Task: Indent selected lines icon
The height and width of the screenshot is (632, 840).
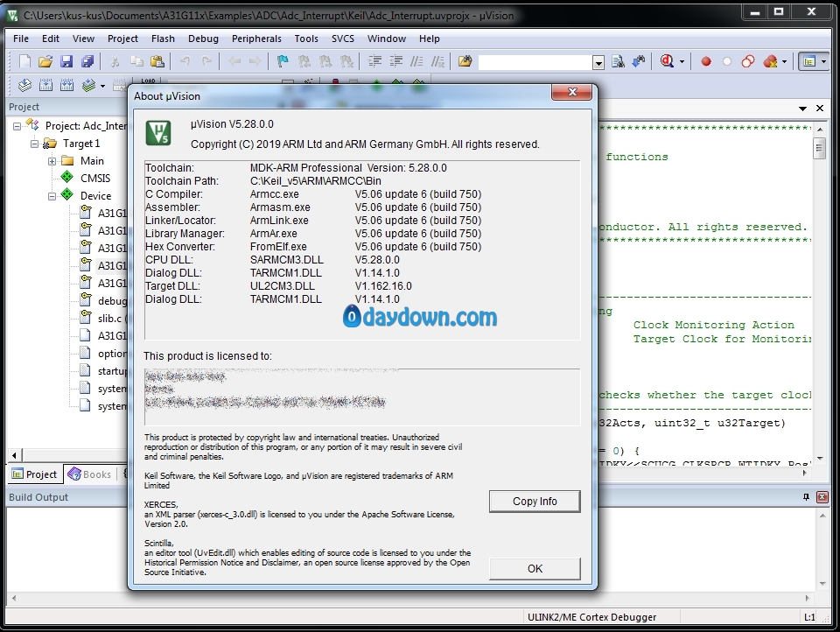Action: click(375, 61)
